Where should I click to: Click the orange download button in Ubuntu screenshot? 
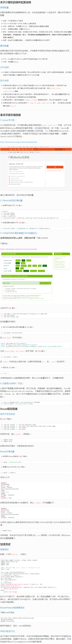(x=55, y=167)
